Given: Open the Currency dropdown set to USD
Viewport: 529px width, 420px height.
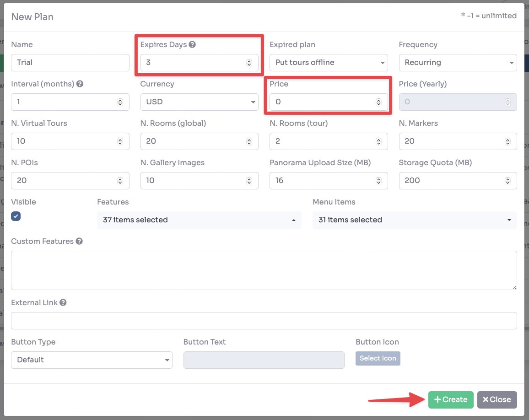Looking at the screenshot, I should pos(199,102).
